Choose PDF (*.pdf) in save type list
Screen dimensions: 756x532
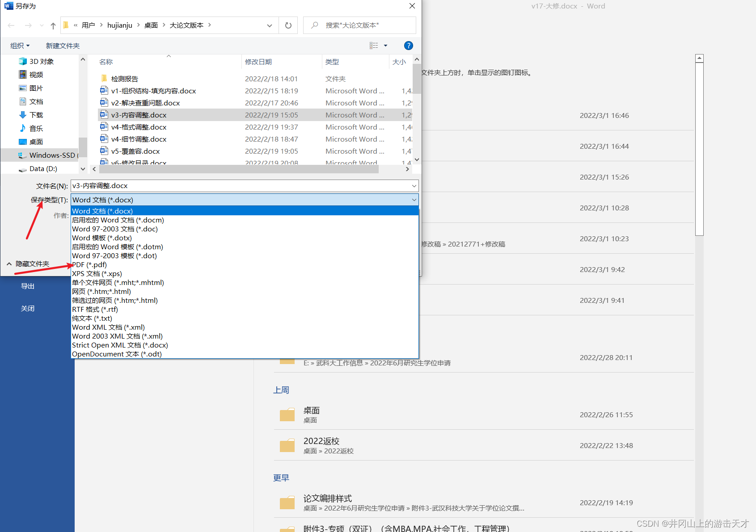245,264
